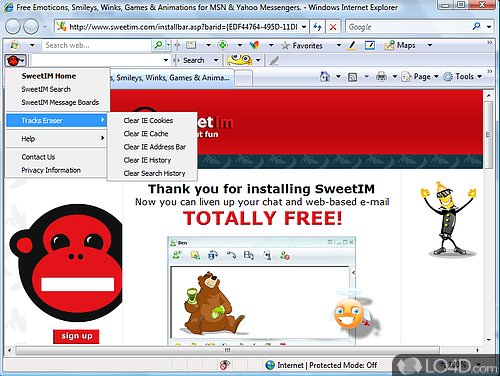Click the red Stop loading button
Viewport: 500px width, 376px height.
tap(333, 27)
